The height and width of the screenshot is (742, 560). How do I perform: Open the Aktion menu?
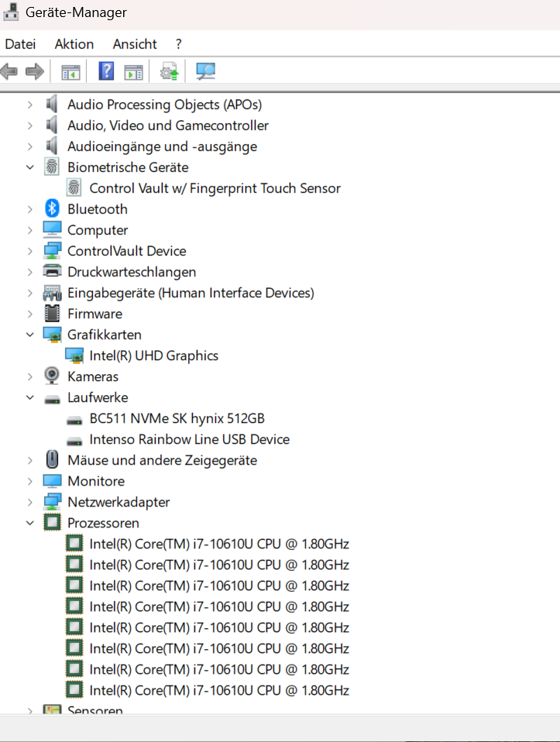point(74,44)
